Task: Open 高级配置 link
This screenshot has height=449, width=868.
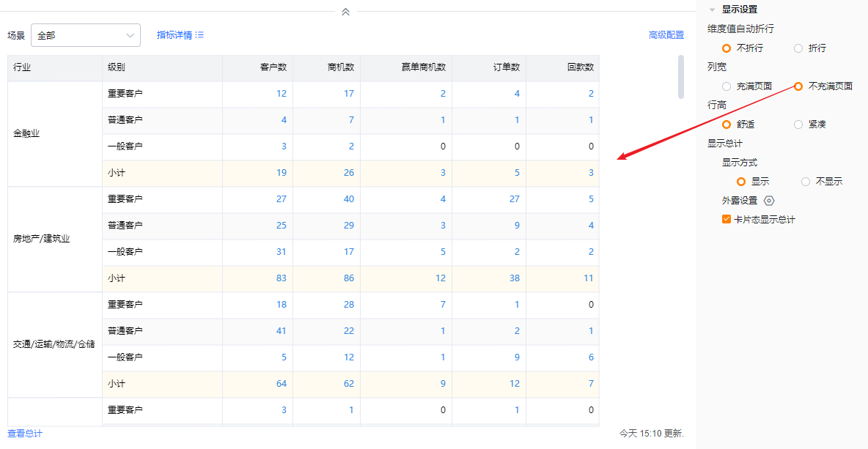Action: pos(666,35)
